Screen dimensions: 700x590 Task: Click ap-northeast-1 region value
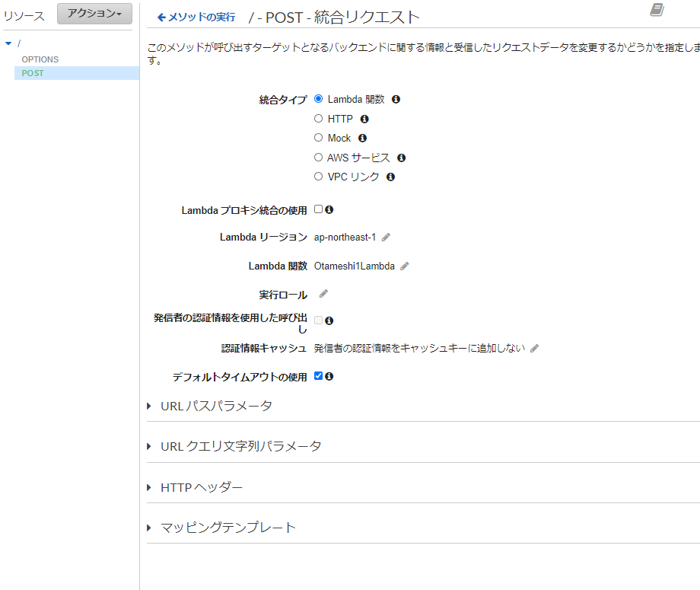[x=345, y=238]
